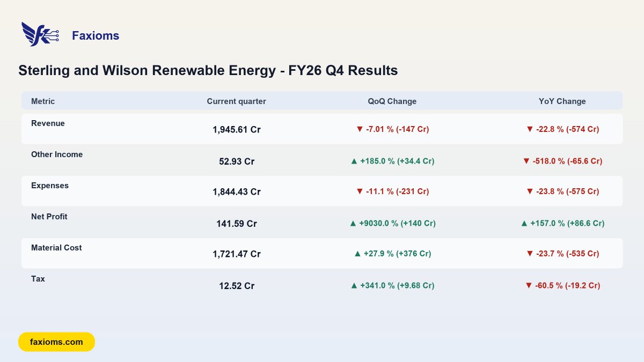Select the Metric column header
This screenshot has width=644, height=362.
tap(43, 101)
